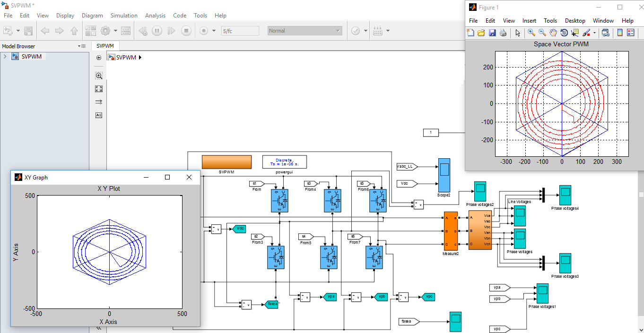This screenshot has height=333, width=644.
Task: Open the Normal simulation mode dropdown
Action: [x=305, y=31]
